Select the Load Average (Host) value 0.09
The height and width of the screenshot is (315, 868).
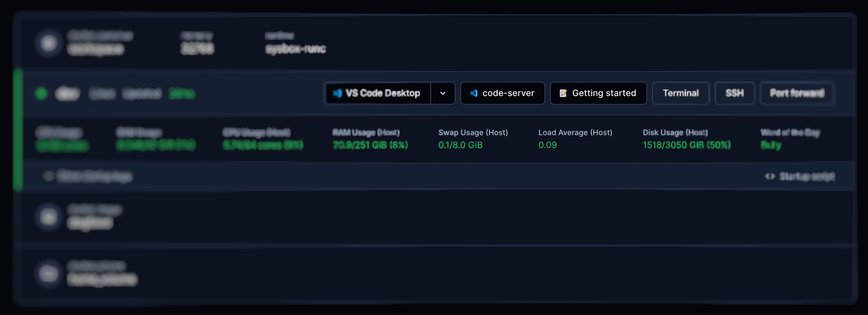click(547, 145)
